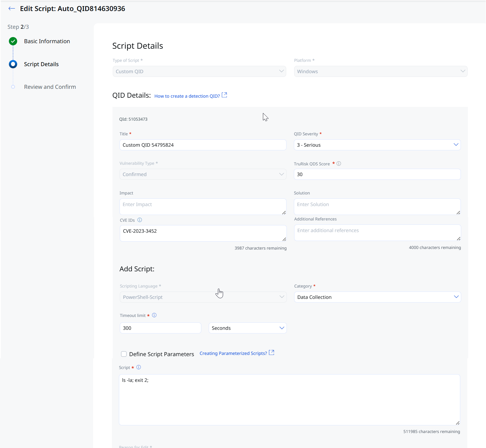Open external link icon beside Creating Parameterized Scripts
Viewport: 486px width, 448px height.
[x=271, y=353]
